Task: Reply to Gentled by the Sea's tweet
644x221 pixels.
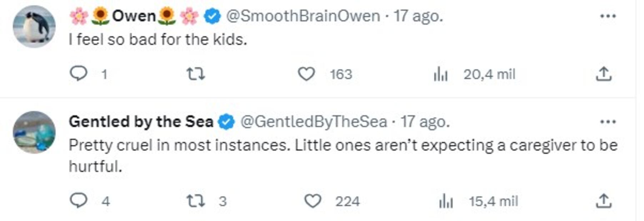Action: 78,201
